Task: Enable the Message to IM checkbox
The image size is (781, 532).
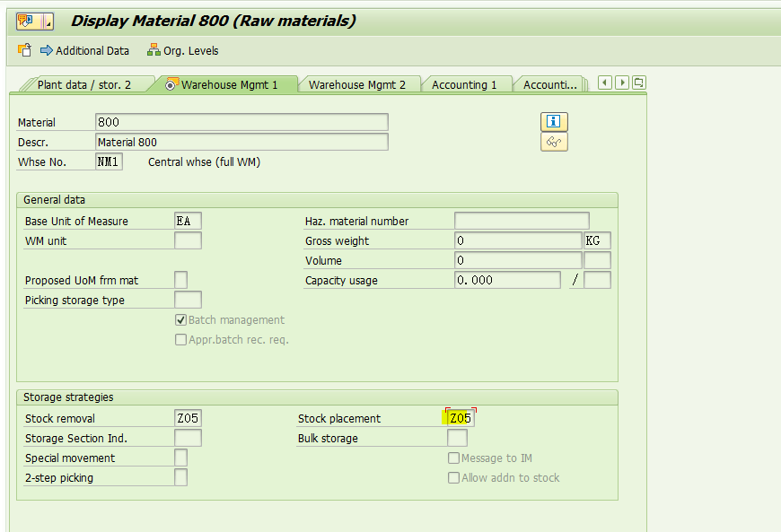Action: [453, 458]
